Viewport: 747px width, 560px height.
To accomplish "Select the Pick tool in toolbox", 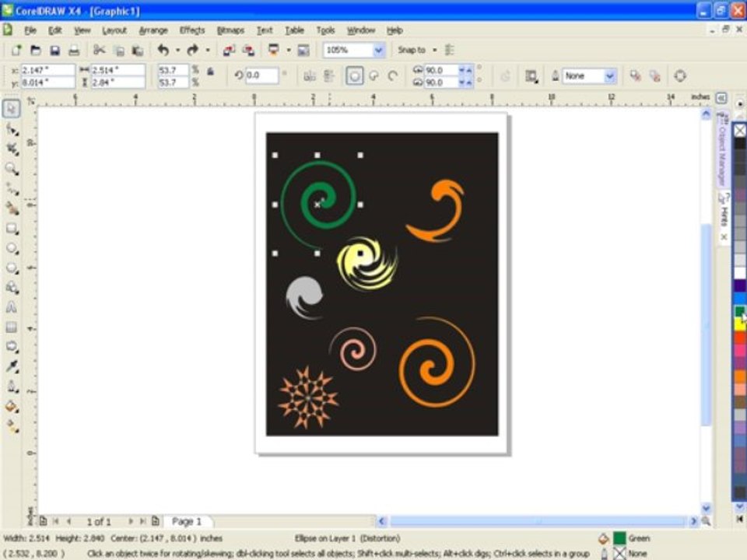I will tap(12, 109).
